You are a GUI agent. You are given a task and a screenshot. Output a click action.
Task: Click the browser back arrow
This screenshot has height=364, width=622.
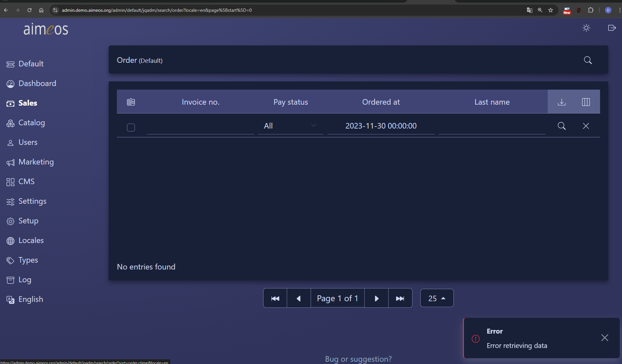coord(6,10)
